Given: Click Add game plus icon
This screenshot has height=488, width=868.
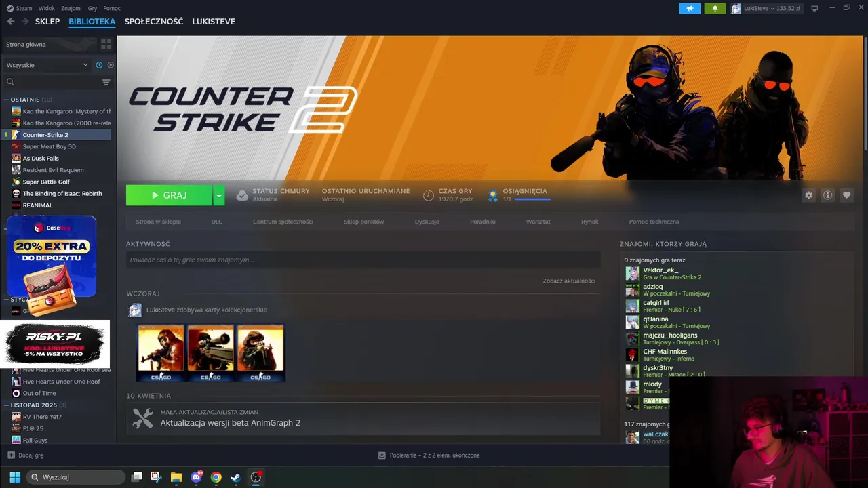Looking at the screenshot, I should coord(11,455).
